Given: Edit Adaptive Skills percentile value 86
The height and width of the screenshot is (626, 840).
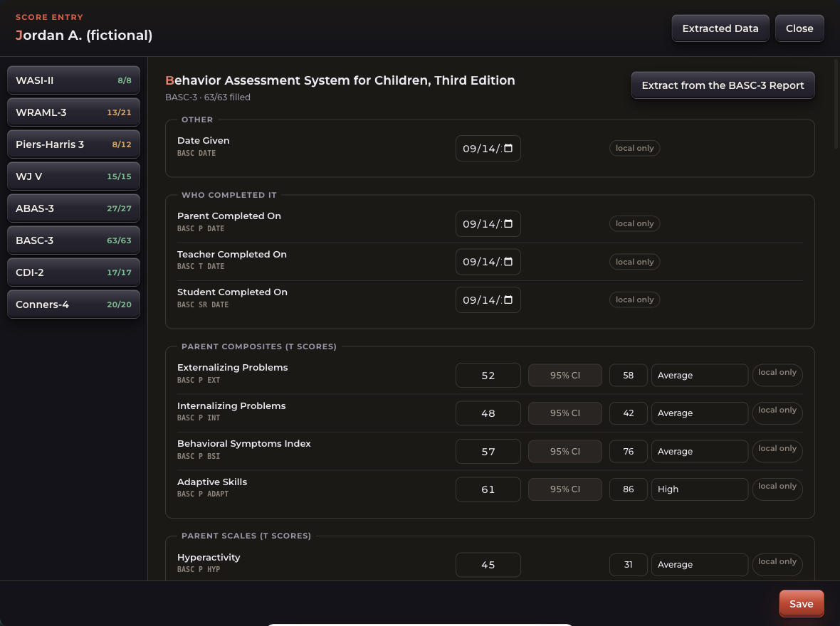Looking at the screenshot, I should [x=629, y=489].
